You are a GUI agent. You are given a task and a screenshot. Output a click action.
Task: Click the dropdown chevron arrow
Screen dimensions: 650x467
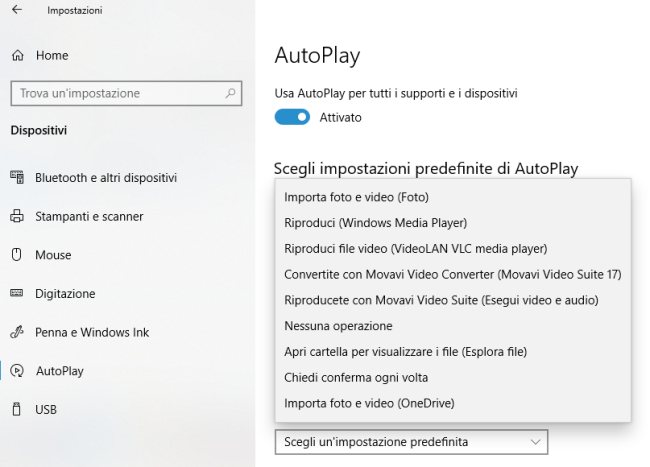coord(535,442)
